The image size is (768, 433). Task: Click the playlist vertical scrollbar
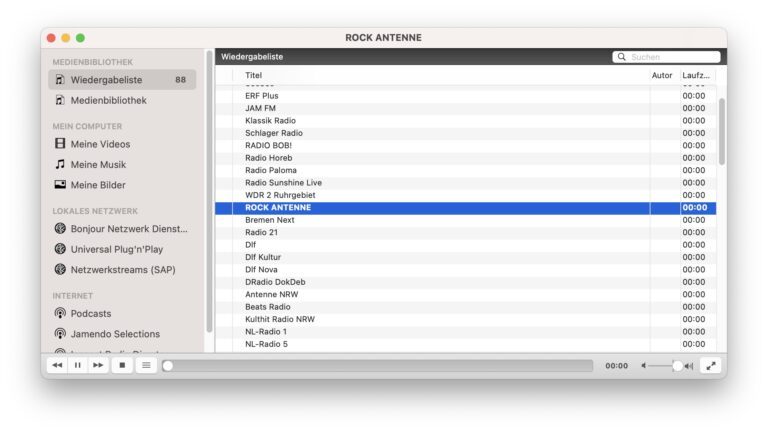point(721,132)
